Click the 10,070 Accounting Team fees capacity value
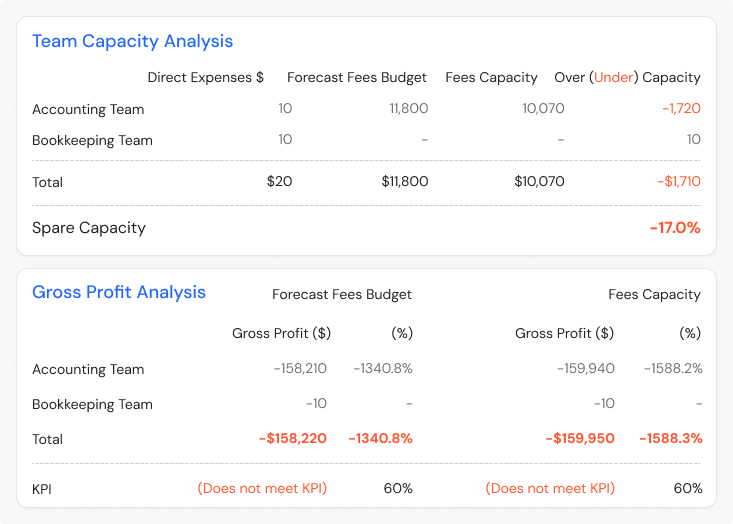Screen dimensions: 733x524 click(x=543, y=109)
